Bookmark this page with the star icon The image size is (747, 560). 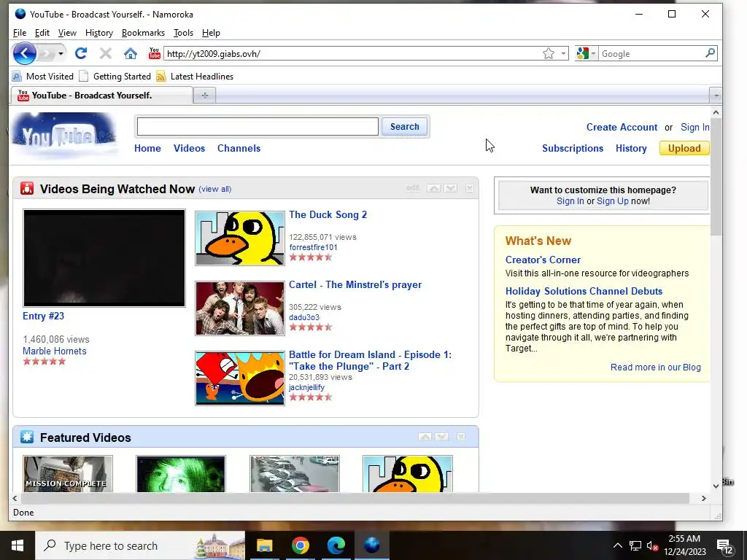549,53
